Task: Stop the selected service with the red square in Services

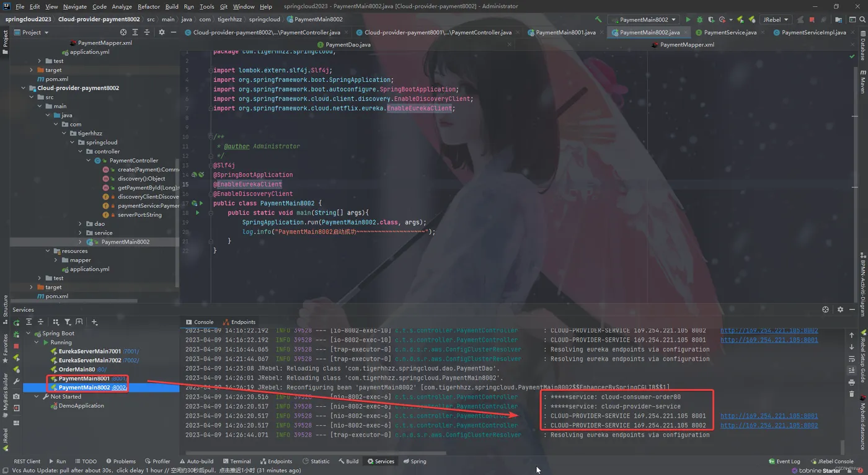Action: (x=17, y=346)
